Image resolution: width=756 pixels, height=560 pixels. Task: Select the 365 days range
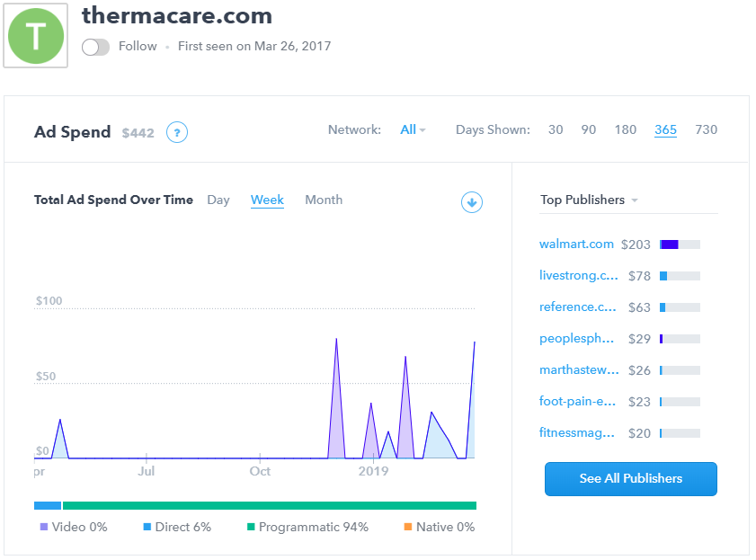(x=665, y=129)
